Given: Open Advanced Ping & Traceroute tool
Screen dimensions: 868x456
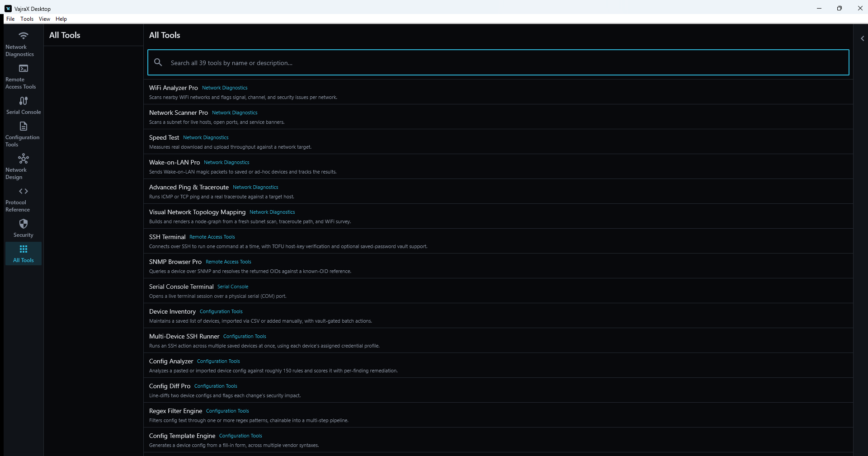Looking at the screenshot, I should 498,192.
